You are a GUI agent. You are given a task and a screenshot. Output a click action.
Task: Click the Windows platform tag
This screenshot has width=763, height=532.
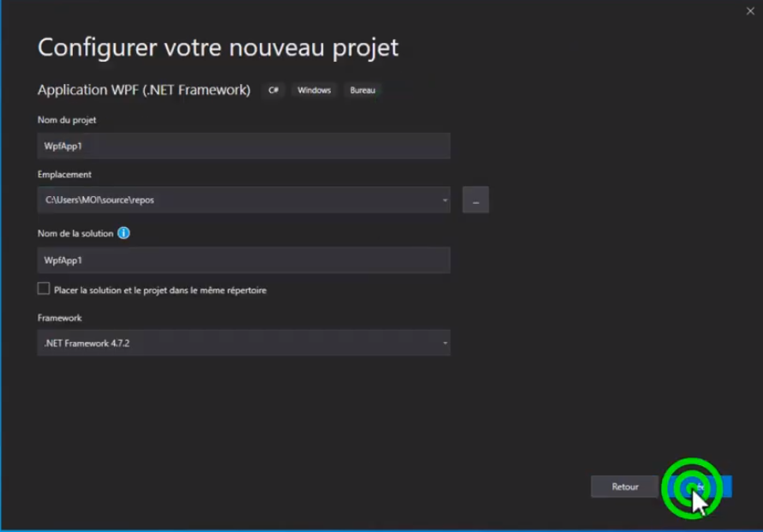(x=314, y=90)
